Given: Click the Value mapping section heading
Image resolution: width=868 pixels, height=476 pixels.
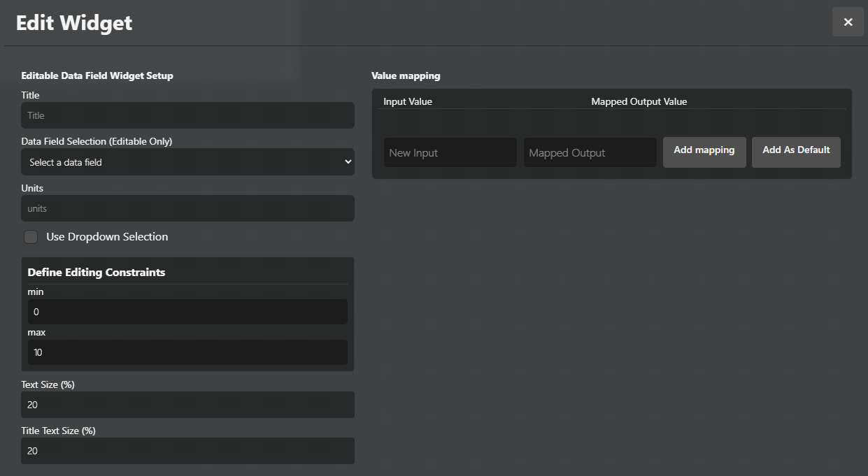Looking at the screenshot, I should click(406, 75).
